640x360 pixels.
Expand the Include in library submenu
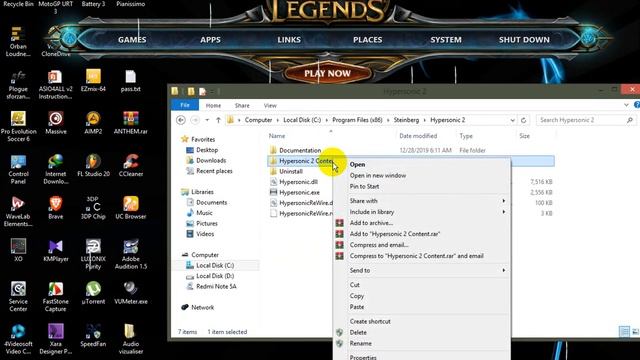pyautogui.click(x=504, y=212)
